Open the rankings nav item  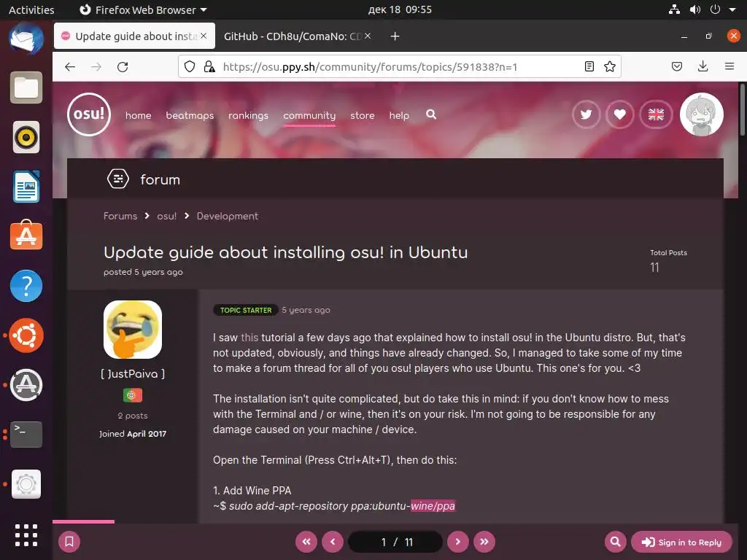[x=248, y=115]
